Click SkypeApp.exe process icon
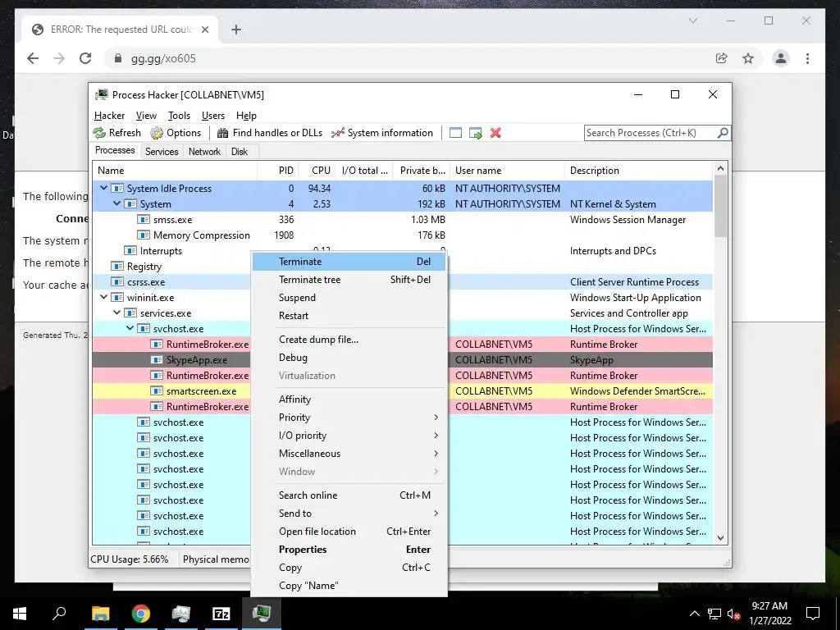The image size is (840, 630). click(157, 360)
